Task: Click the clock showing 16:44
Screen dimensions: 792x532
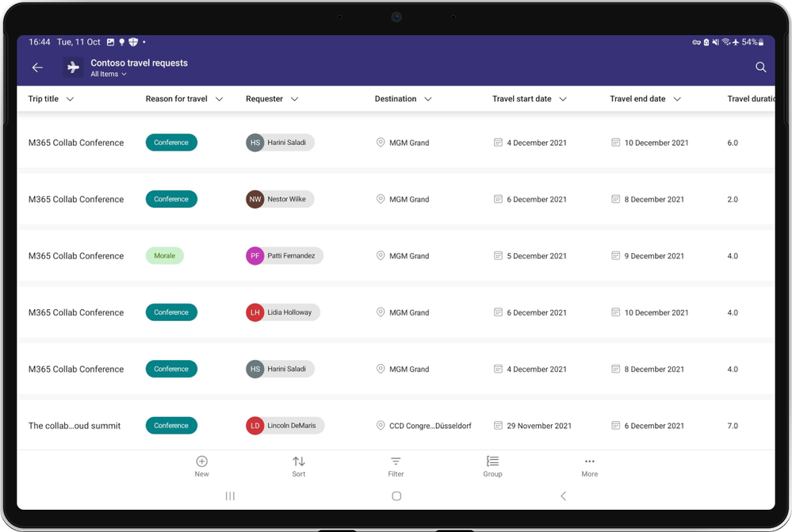Action: coord(40,42)
